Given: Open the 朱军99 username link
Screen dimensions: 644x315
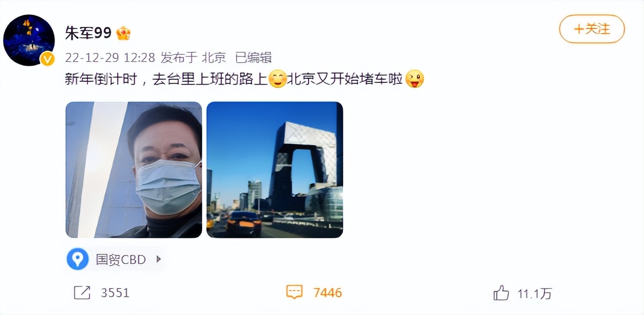Looking at the screenshot, I should 88,33.
